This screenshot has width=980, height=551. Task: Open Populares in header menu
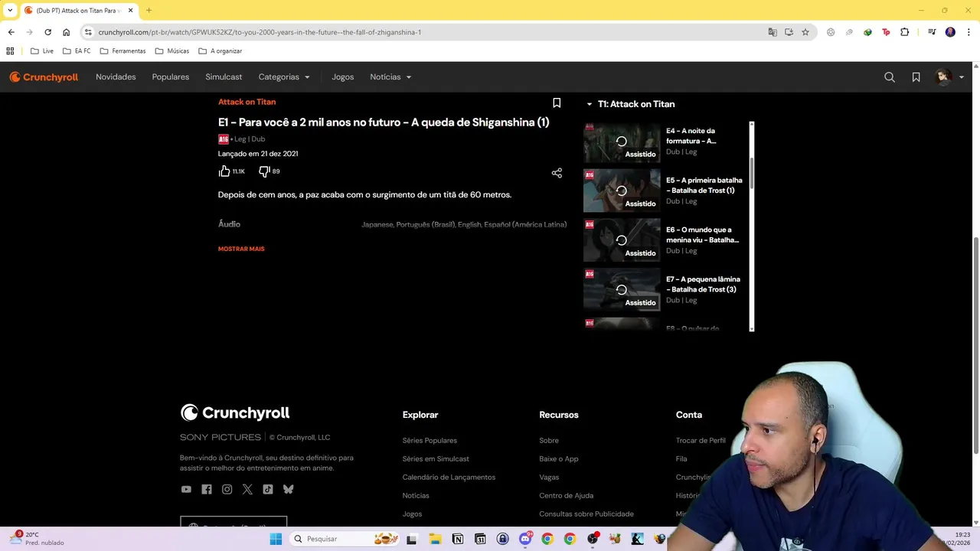click(171, 77)
